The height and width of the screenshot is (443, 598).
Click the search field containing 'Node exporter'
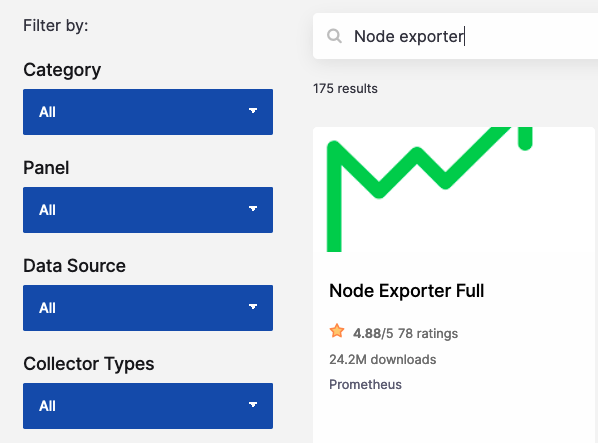[455, 36]
